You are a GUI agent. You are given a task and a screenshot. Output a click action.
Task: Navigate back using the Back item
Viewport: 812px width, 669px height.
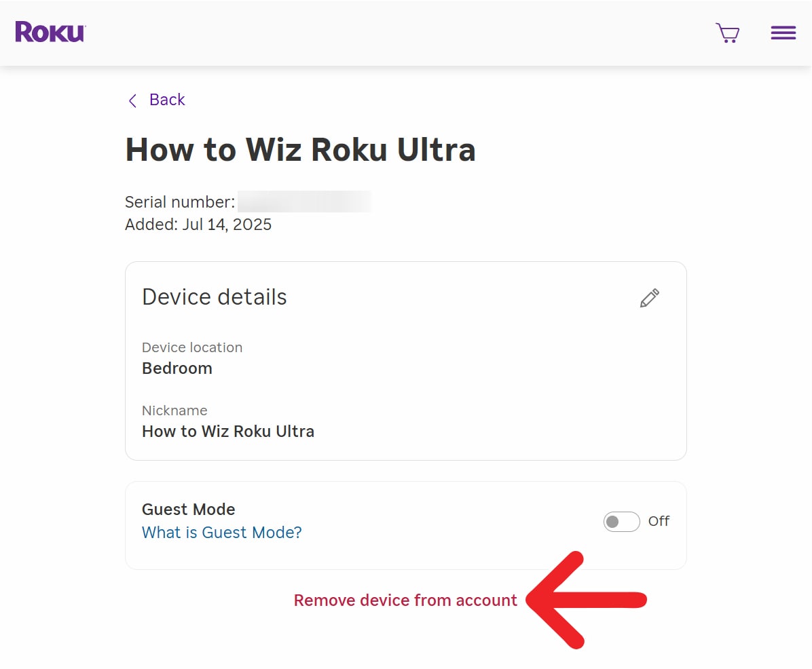tap(166, 100)
